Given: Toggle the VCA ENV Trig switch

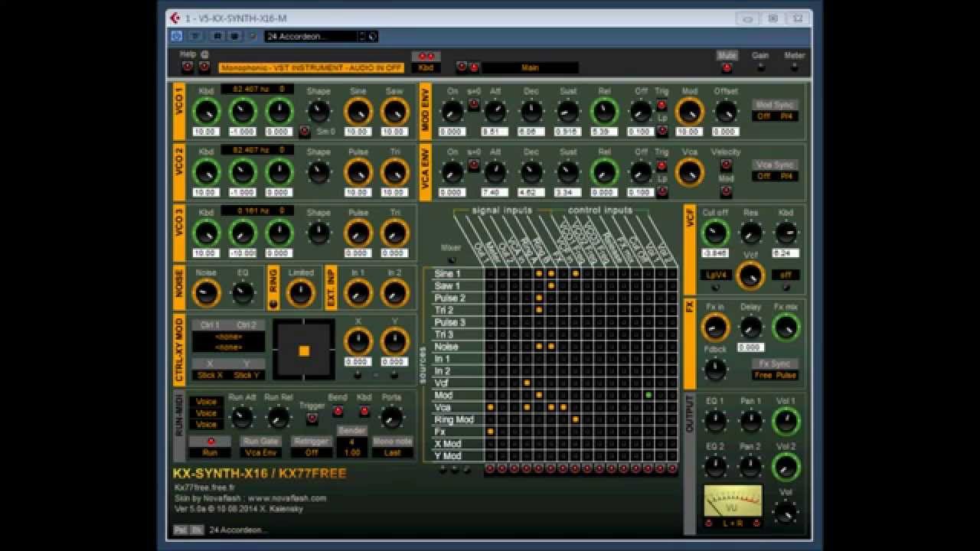Looking at the screenshot, I should (662, 165).
